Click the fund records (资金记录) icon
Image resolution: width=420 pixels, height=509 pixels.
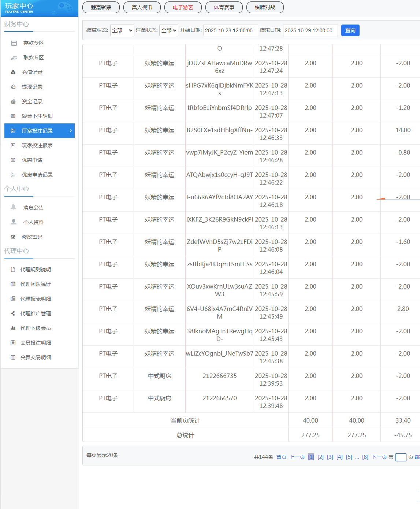[13, 102]
